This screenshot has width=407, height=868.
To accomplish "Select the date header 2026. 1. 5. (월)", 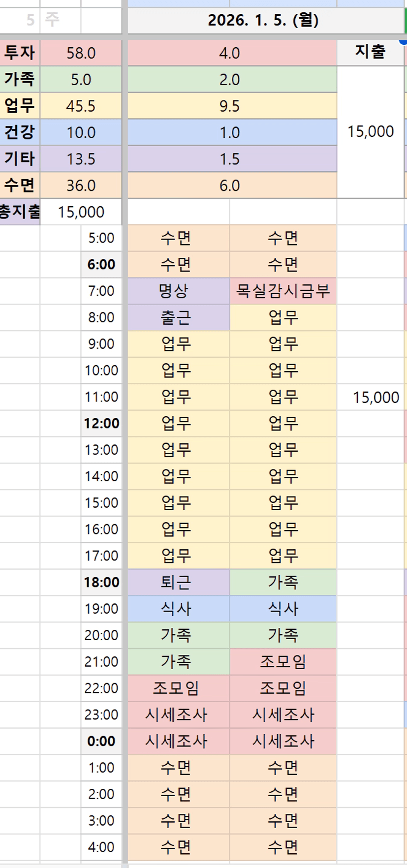I will tap(263, 20).
